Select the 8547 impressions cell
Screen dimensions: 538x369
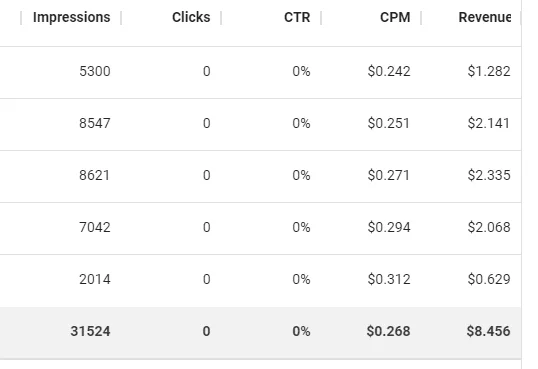coord(95,123)
